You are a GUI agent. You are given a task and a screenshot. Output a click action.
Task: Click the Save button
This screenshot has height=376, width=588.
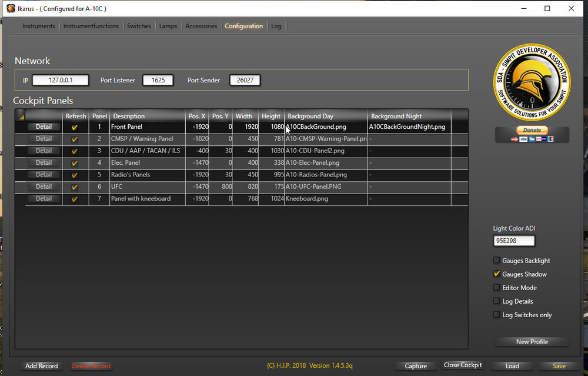[559, 366]
